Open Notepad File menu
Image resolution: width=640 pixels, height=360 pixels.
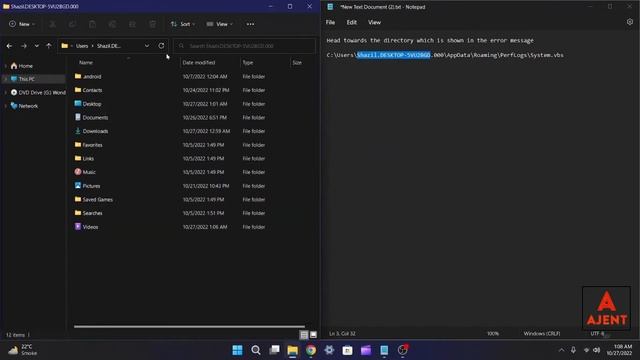pos(330,22)
